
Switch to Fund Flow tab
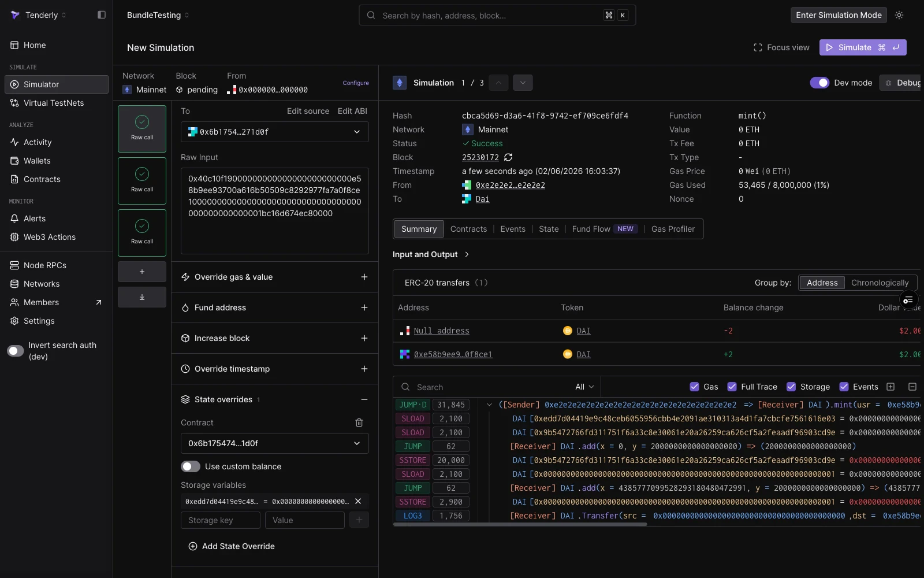tap(605, 229)
